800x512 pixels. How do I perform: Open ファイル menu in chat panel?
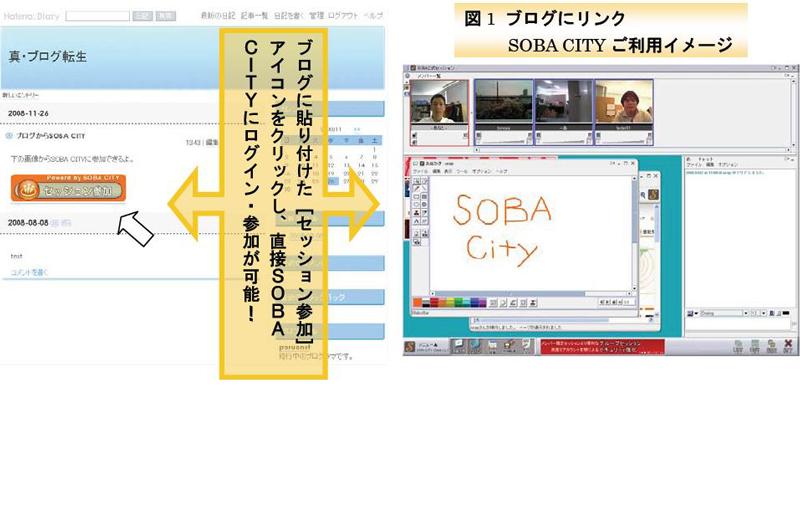coord(694,165)
